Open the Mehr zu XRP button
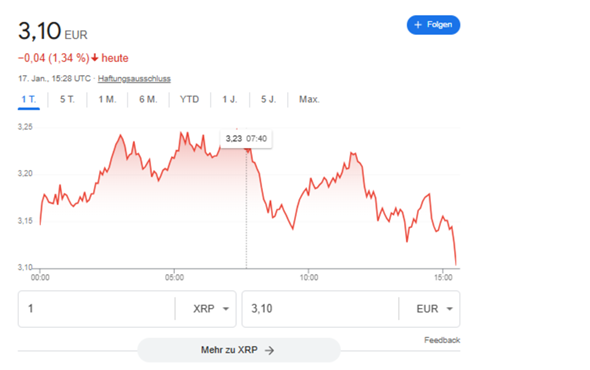The image size is (590, 370). coord(239,350)
